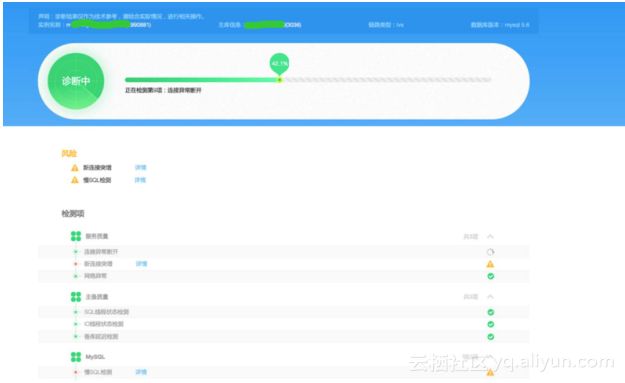This screenshot has height=383, width=625.
Task: Click the 服务质量 group title
Action: click(x=97, y=236)
